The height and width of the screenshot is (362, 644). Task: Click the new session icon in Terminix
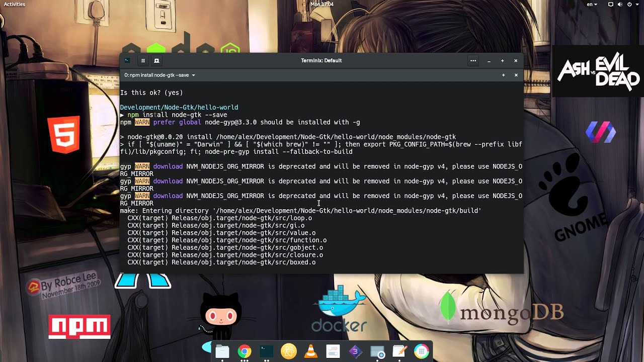[x=156, y=61]
